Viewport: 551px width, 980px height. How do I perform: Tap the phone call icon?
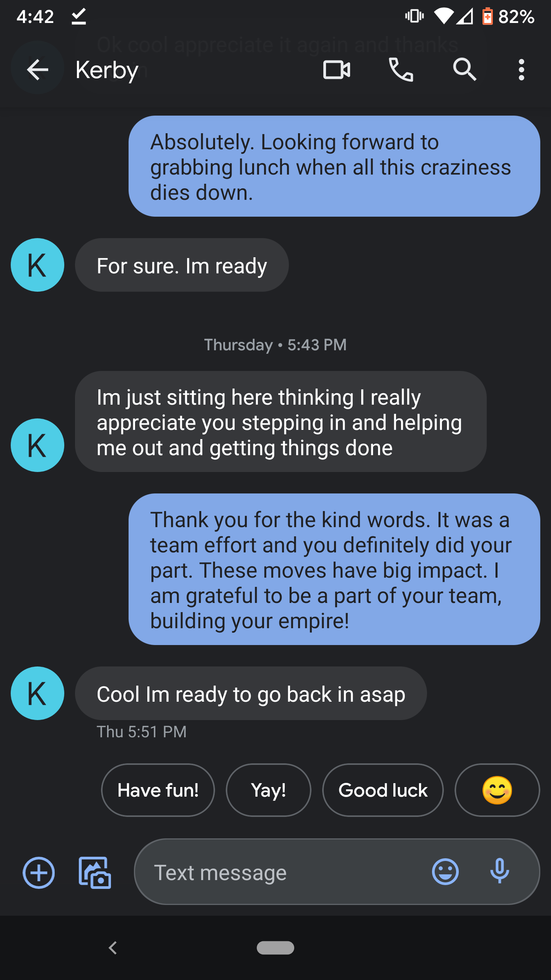click(x=401, y=70)
